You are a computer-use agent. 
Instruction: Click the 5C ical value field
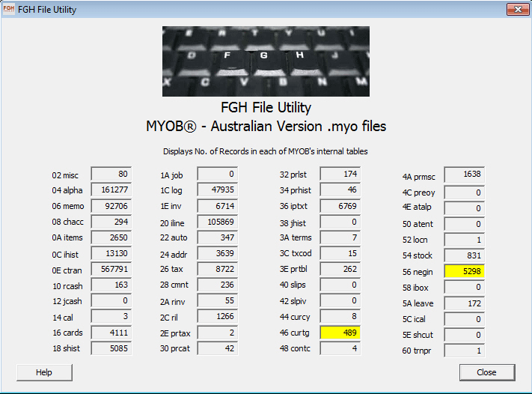[464, 319]
